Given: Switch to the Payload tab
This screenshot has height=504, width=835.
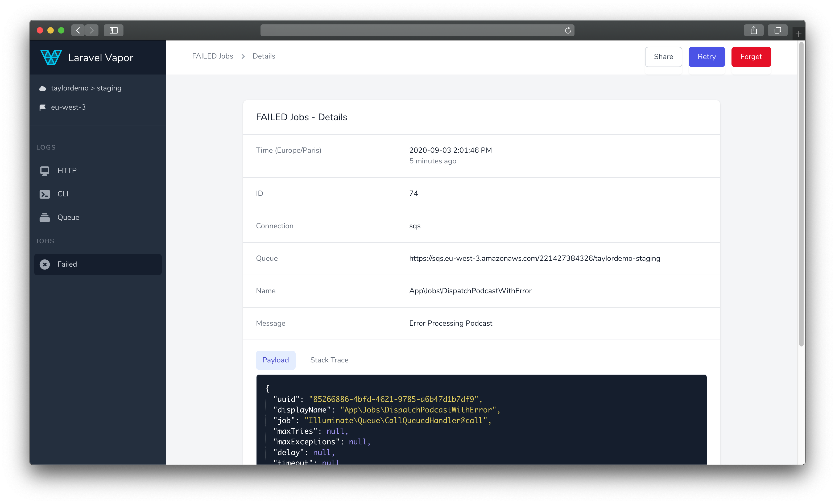Looking at the screenshot, I should coord(275,360).
